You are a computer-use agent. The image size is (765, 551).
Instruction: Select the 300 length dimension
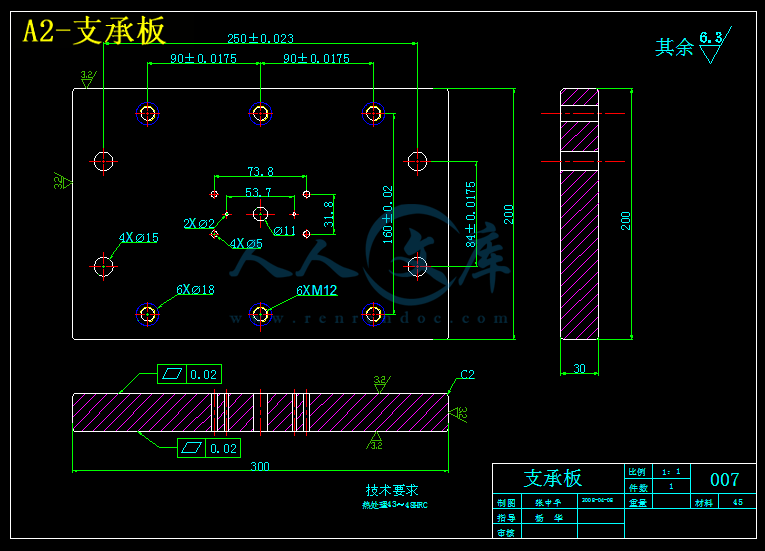(x=260, y=466)
